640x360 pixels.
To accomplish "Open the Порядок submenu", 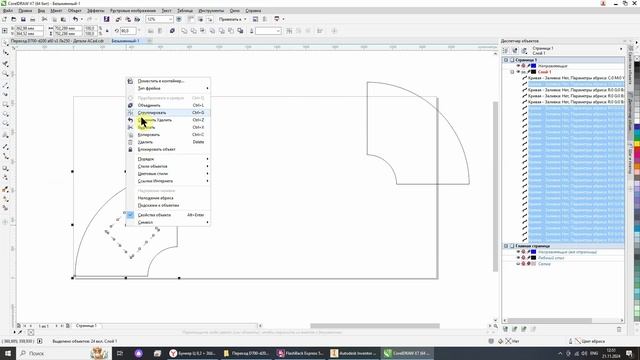I will pyautogui.click(x=168, y=159).
